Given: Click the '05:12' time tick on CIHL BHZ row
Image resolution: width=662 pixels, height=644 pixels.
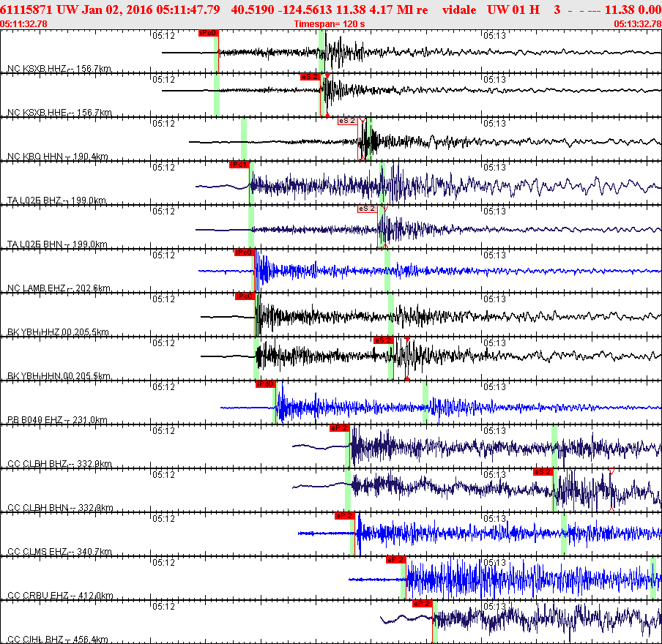Looking at the screenshot, I should [164, 606].
